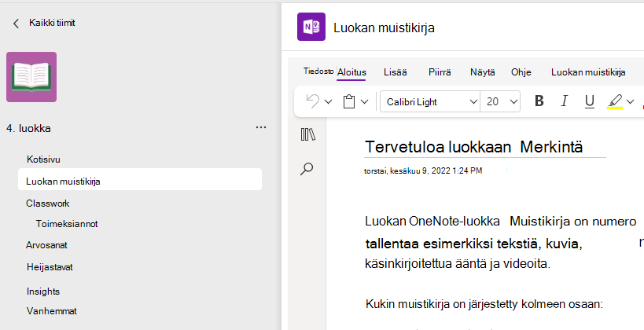The height and width of the screenshot is (330, 644).
Task: Open the more options ellipsis for 4. luokka
Action: pos(261,127)
